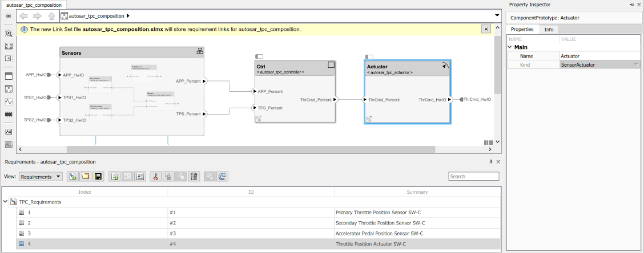The width and height of the screenshot is (644, 253).
Task: Delete requirement with trash can icon
Action: point(194,177)
